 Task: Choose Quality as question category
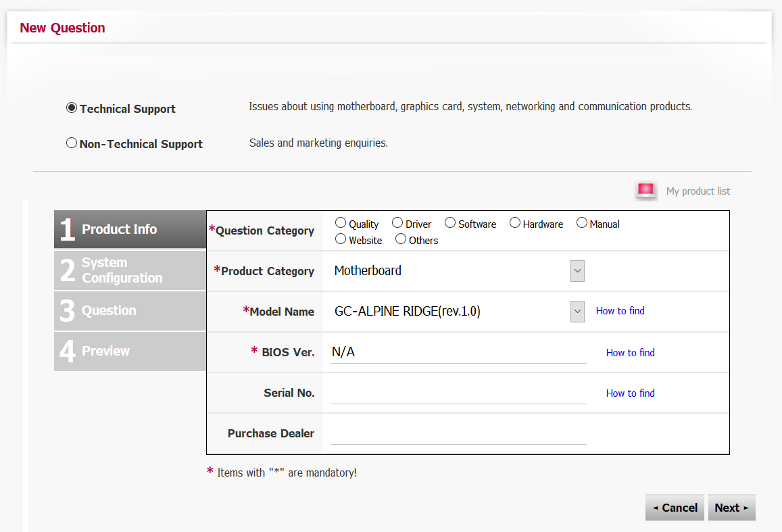(341, 223)
